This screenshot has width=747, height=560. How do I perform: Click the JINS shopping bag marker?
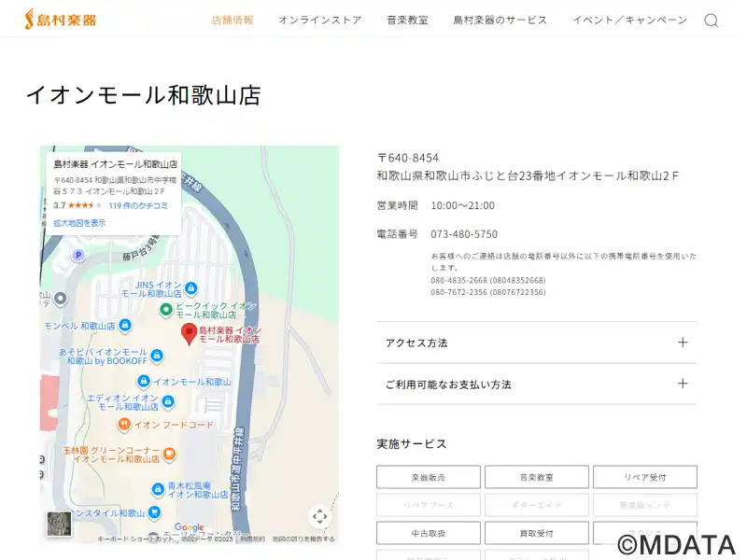click(191, 287)
